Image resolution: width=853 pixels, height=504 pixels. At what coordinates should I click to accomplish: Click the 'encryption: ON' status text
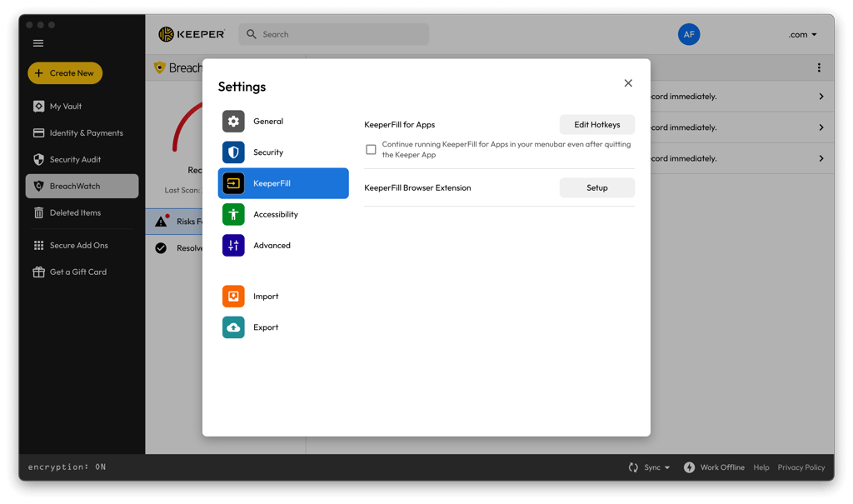coord(67,467)
